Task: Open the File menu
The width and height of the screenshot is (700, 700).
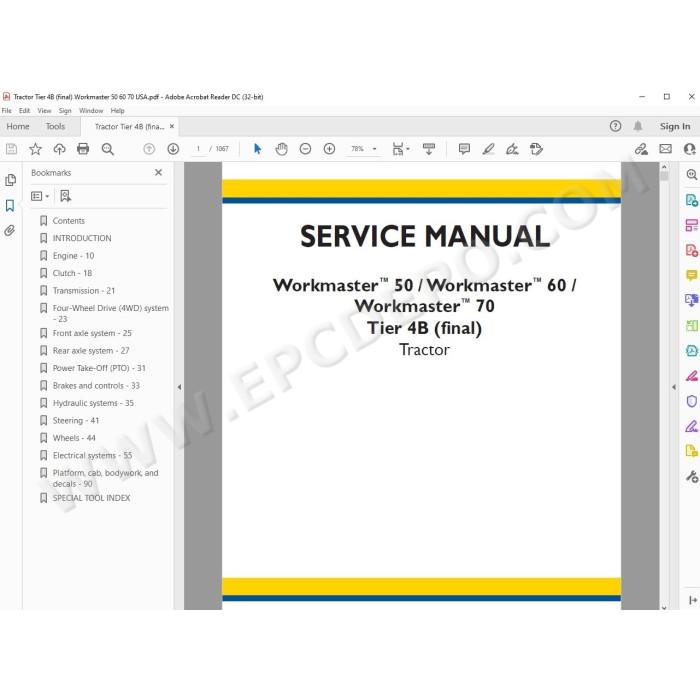Action: tap(7, 111)
